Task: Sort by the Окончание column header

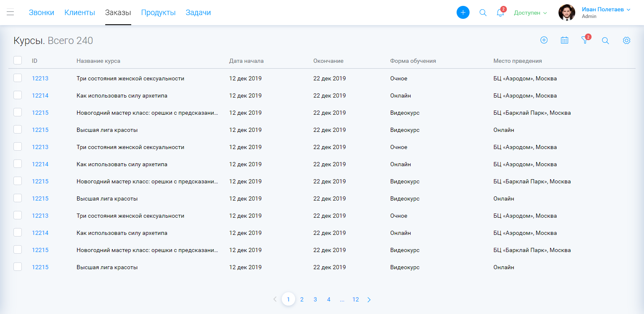Action: [328, 61]
